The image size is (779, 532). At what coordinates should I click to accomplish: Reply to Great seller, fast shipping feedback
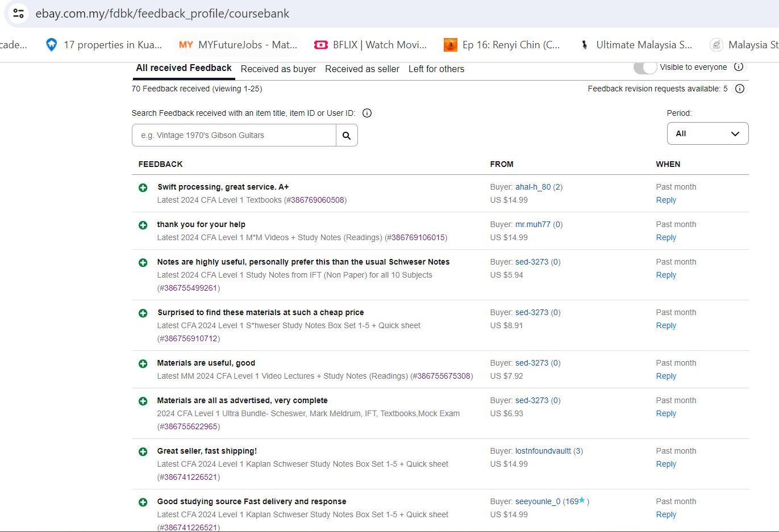coord(666,464)
